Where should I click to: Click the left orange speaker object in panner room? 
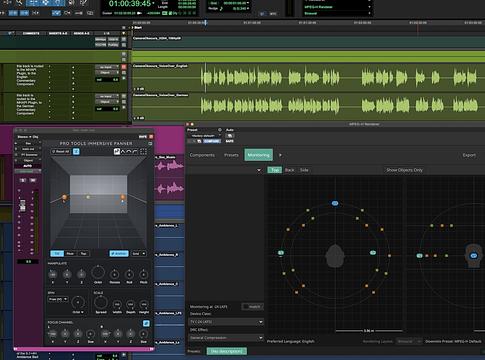(64, 197)
